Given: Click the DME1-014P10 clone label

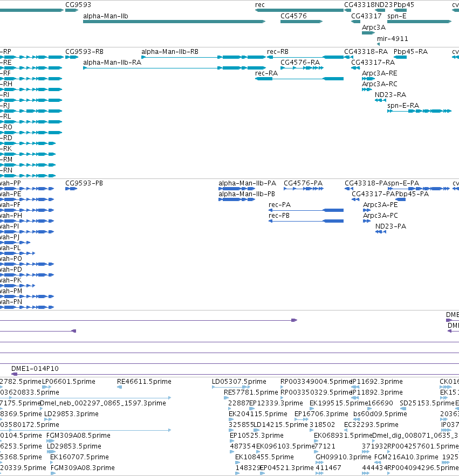Looking at the screenshot, I should 35,369.
